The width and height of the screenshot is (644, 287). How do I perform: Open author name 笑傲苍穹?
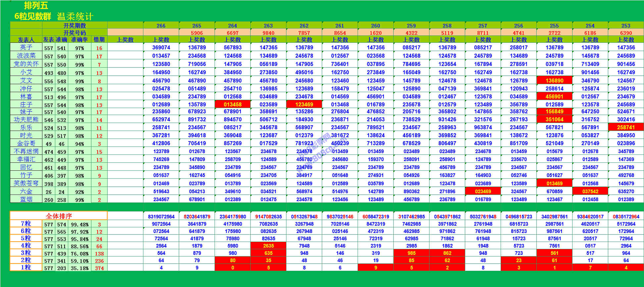[26, 183]
